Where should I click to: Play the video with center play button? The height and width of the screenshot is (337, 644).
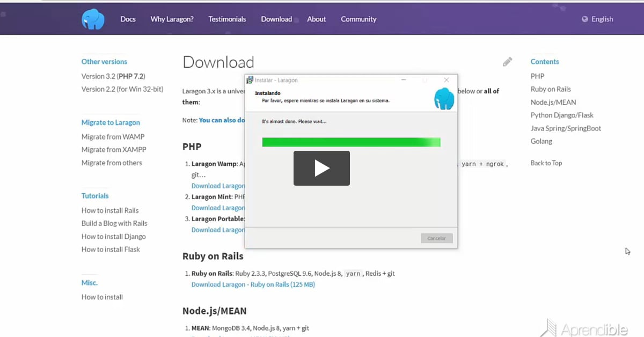coord(321,168)
